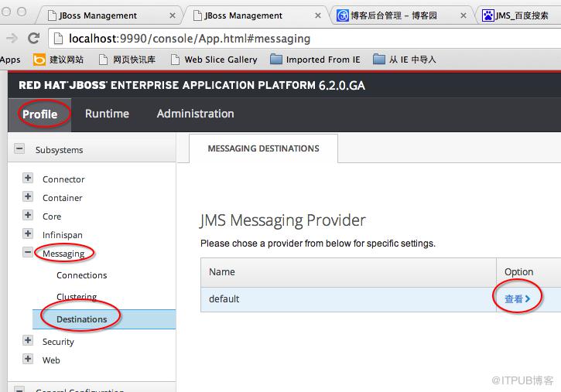The image size is (561, 392).
Task: Select the Core tree item
Action: (x=52, y=216)
